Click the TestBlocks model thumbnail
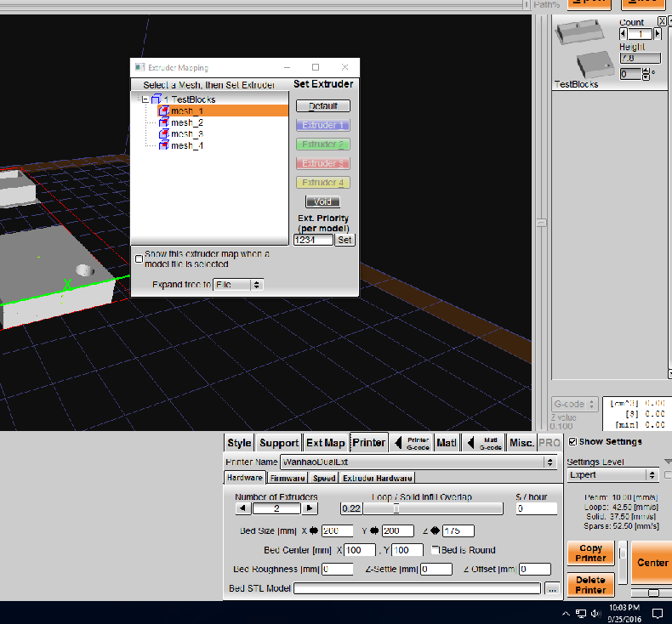Screen dimensions: 672x624 [586, 49]
